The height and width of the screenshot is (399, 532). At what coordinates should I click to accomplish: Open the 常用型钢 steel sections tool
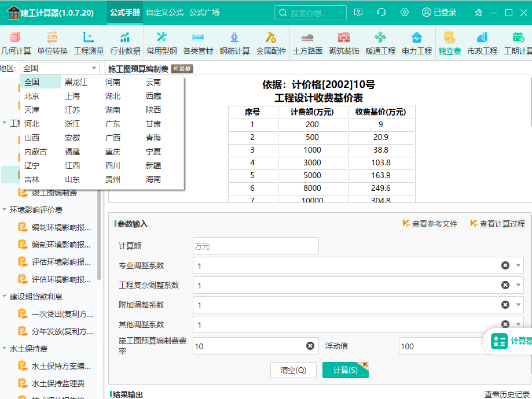click(162, 43)
